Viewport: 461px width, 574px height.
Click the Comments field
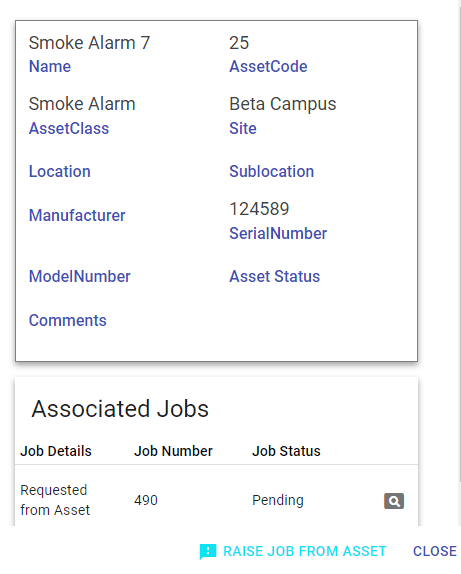(x=67, y=320)
